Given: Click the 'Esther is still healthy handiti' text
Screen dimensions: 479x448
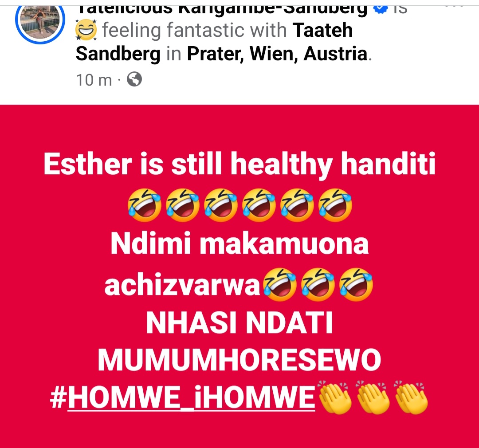Looking at the screenshot, I should click(239, 165).
